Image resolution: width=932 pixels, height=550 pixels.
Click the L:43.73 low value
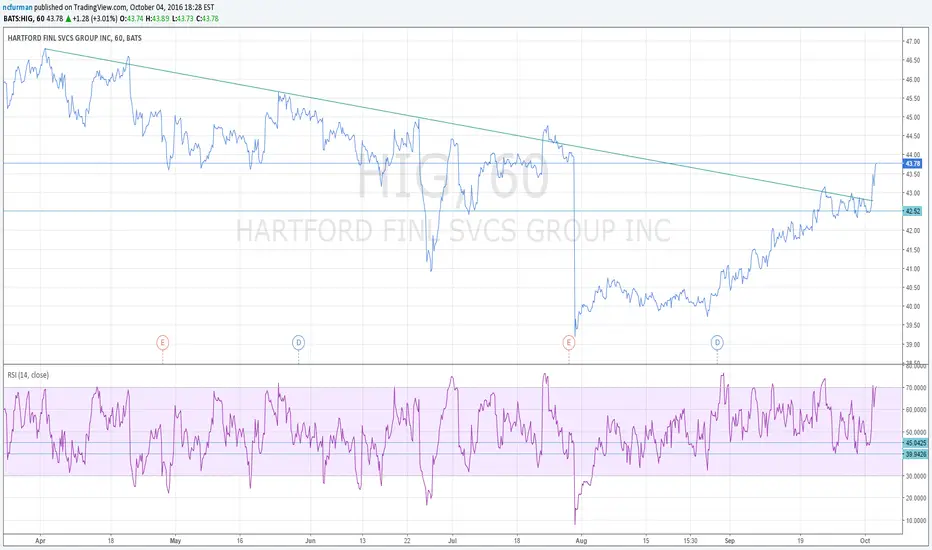(184, 18)
